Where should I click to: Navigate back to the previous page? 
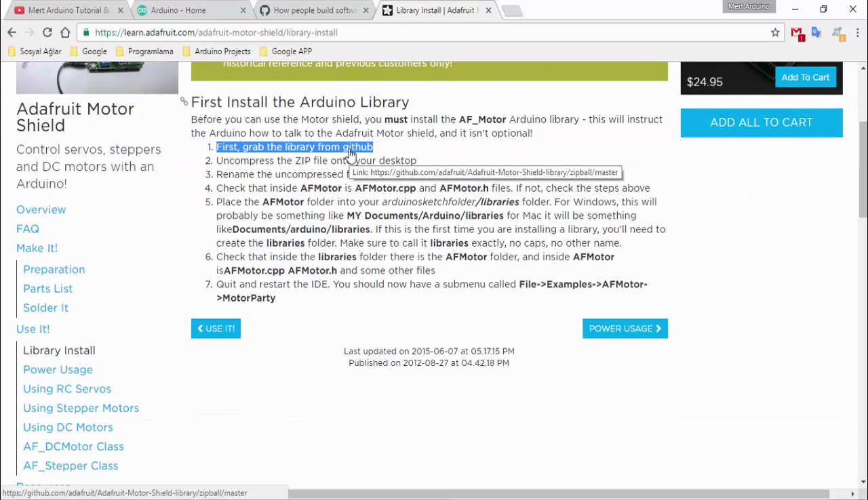coord(11,32)
